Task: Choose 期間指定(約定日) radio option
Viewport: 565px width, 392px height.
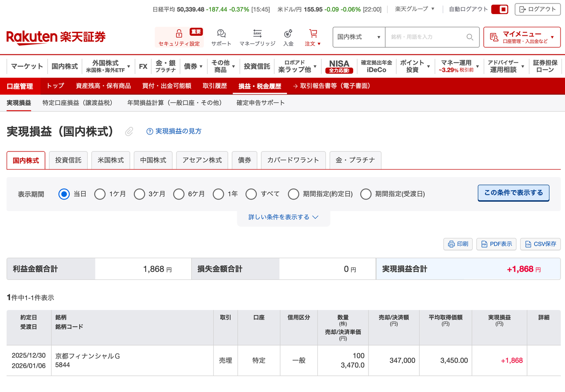Action: [294, 194]
